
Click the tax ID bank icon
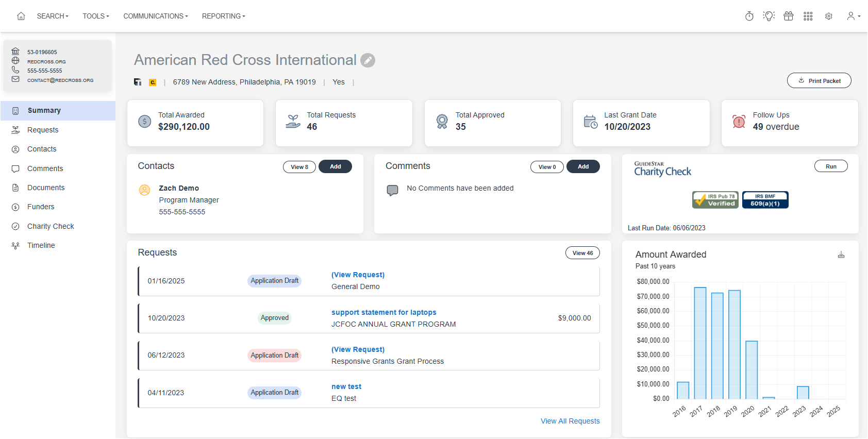[15, 52]
